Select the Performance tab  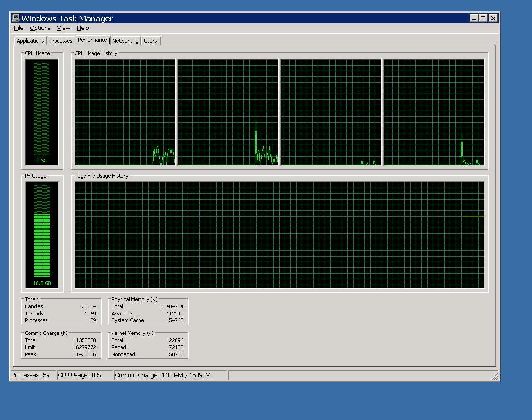(x=93, y=40)
